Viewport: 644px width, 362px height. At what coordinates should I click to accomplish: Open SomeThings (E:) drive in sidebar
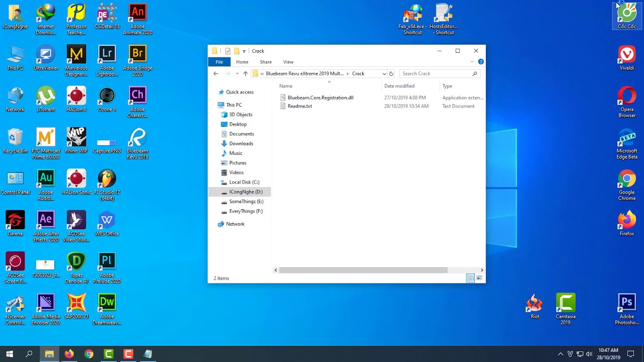pyautogui.click(x=246, y=201)
